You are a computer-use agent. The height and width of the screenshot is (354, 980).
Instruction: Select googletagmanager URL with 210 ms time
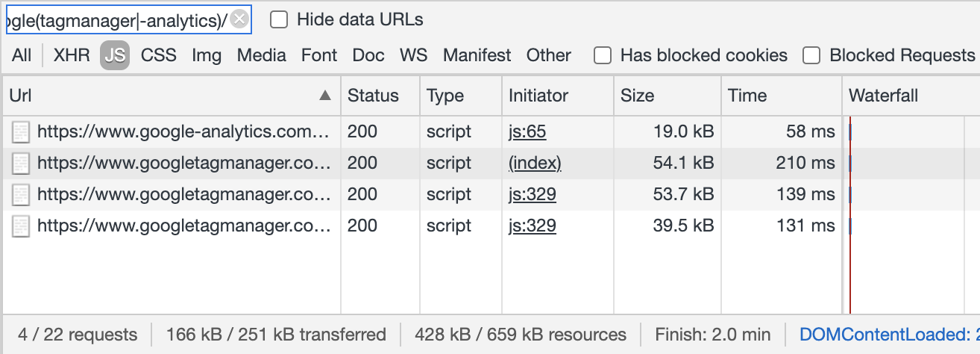coord(183,164)
